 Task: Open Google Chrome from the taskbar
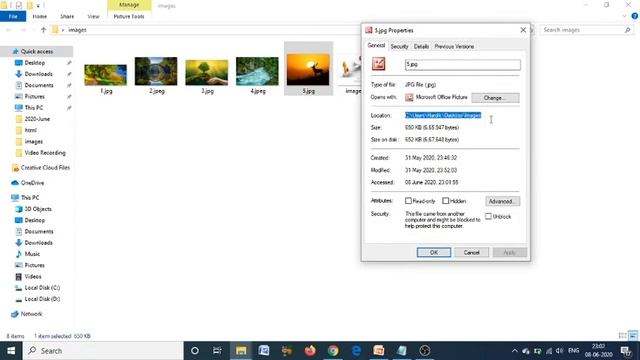tap(333, 351)
